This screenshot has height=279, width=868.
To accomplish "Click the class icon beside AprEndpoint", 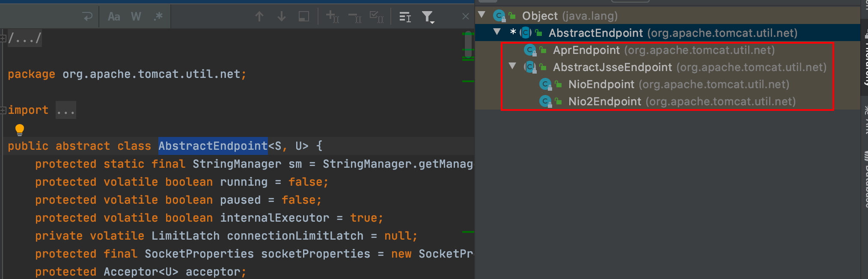I will (x=530, y=50).
